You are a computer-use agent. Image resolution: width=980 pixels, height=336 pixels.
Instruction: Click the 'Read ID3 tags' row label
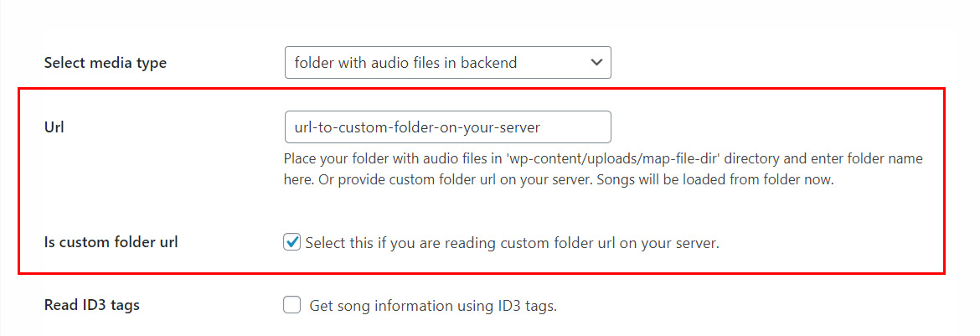tap(91, 305)
